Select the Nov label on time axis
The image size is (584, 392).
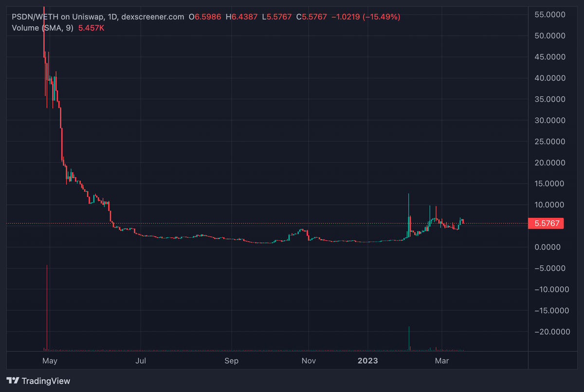pos(309,361)
